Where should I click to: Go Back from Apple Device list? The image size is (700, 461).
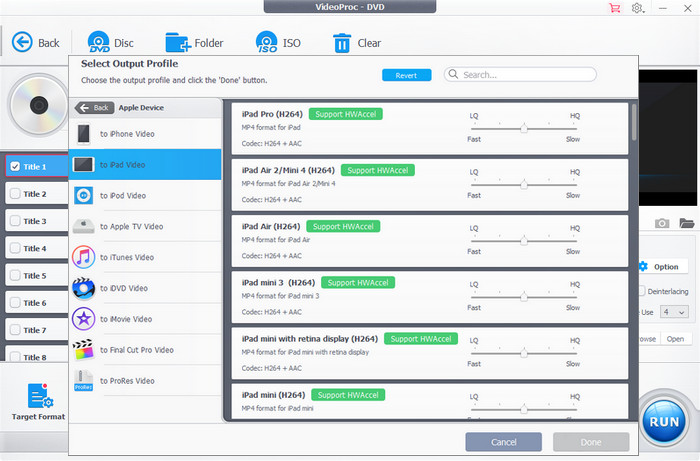pos(94,108)
